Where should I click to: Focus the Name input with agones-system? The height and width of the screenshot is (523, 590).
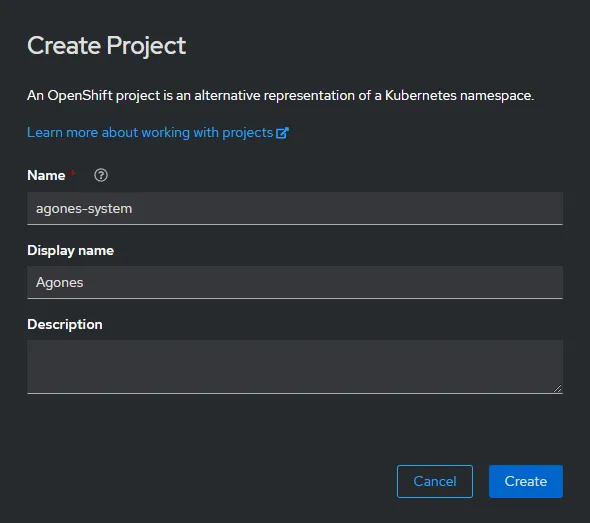pyautogui.click(x=295, y=208)
